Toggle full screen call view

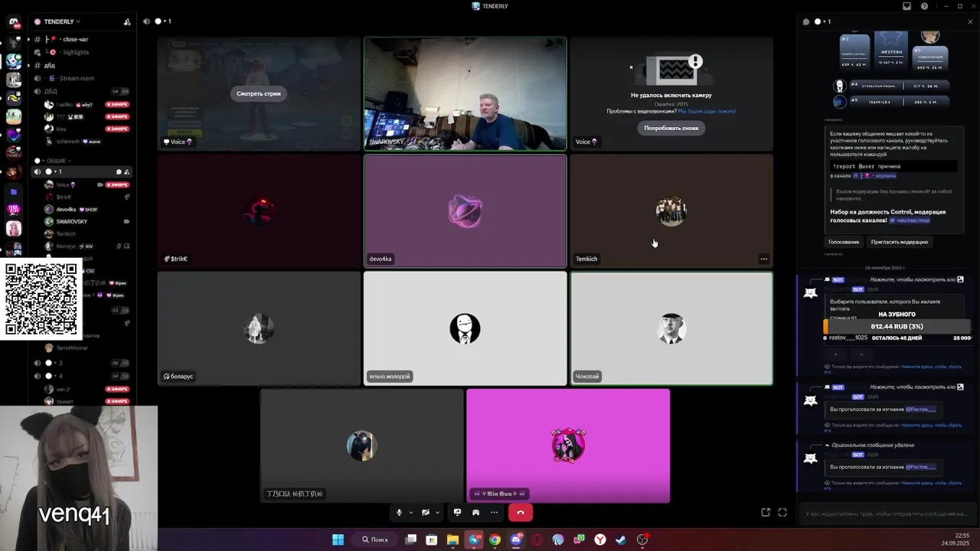(782, 512)
